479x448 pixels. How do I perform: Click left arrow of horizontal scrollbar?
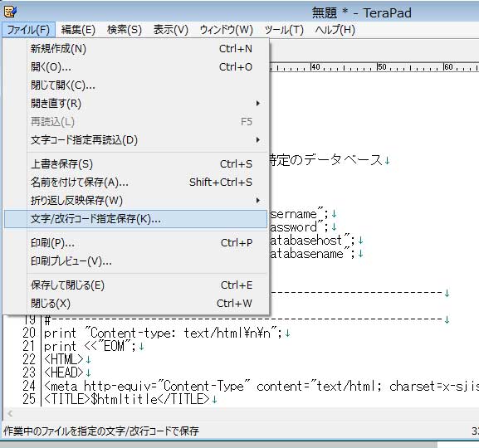pos(10,413)
